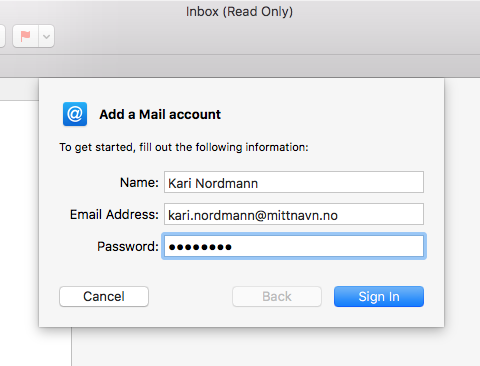
Task: Click the Add a Mail account heading
Action: 160,114
